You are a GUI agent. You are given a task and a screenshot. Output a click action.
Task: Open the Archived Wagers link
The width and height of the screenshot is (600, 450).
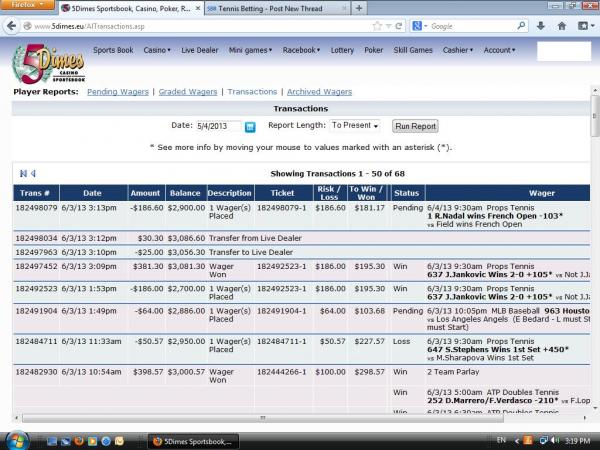tap(319, 91)
